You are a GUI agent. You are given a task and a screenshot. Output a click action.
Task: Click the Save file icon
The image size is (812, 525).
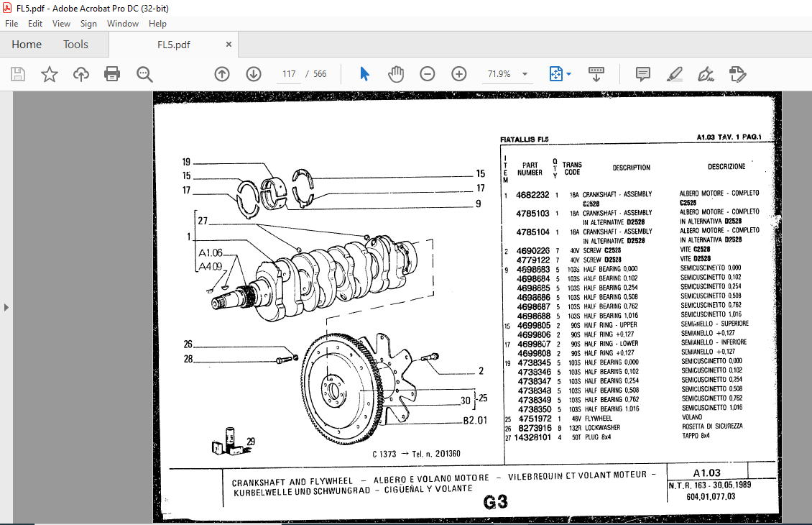pos(18,74)
